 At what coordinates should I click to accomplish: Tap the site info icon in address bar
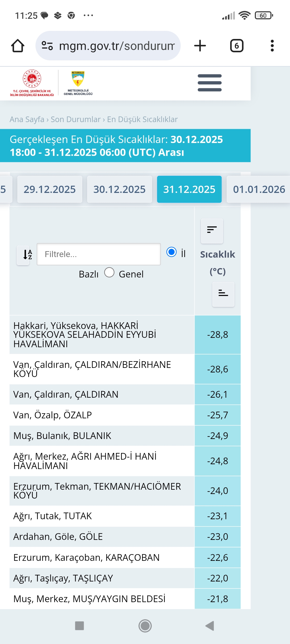tap(47, 46)
